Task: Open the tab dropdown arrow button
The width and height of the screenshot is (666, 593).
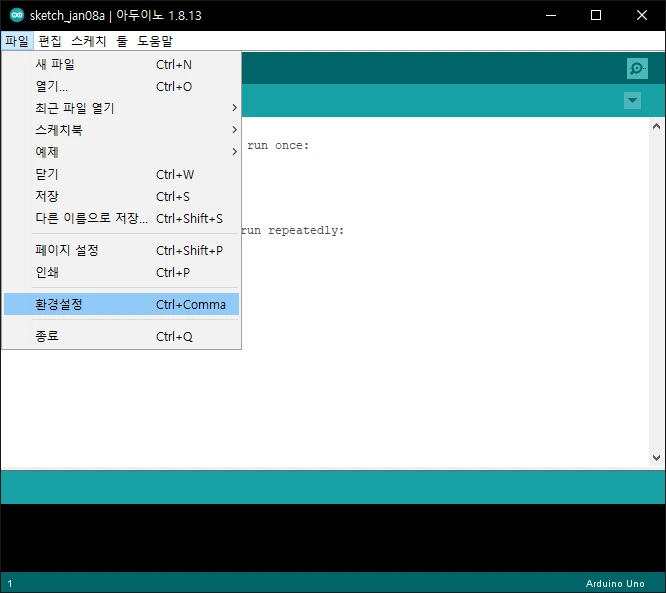Action: tap(632, 101)
